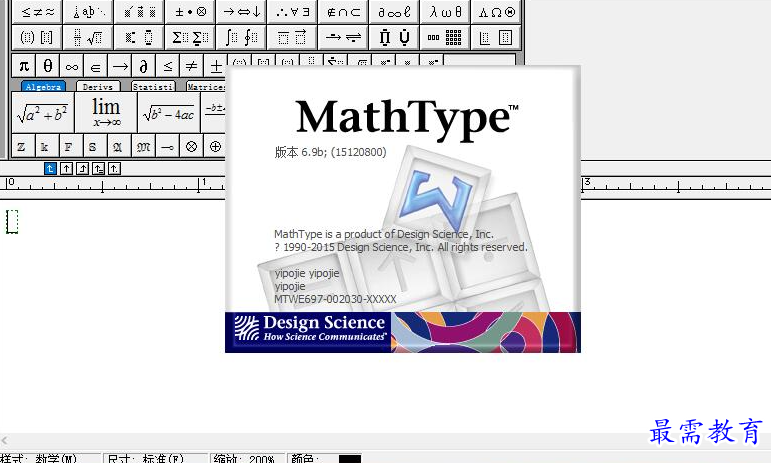The width and height of the screenshot is (771, 463).
Task: Select the right-justified tab stop
Action: click(x=82, y=169)
